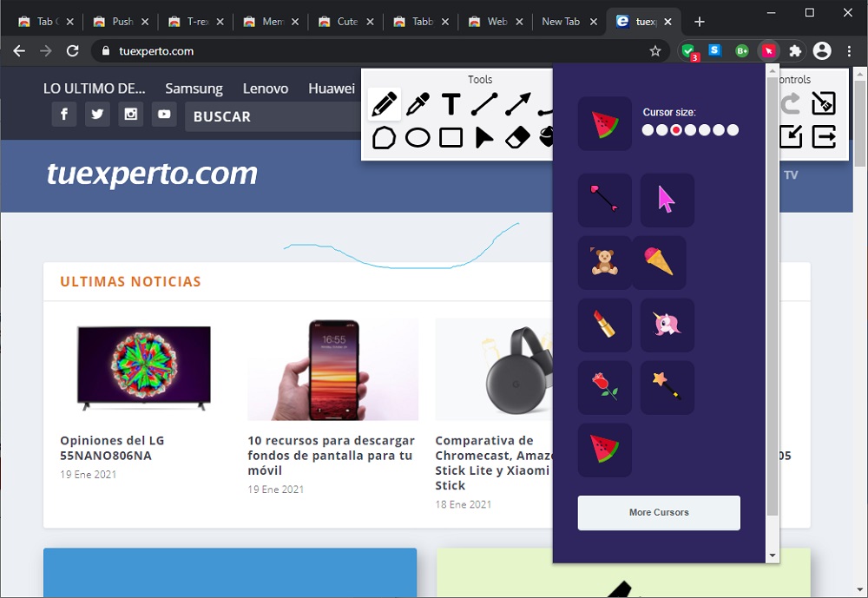
Task: Pick the eyedropper color tool
Action: click(x=418, y=105)
